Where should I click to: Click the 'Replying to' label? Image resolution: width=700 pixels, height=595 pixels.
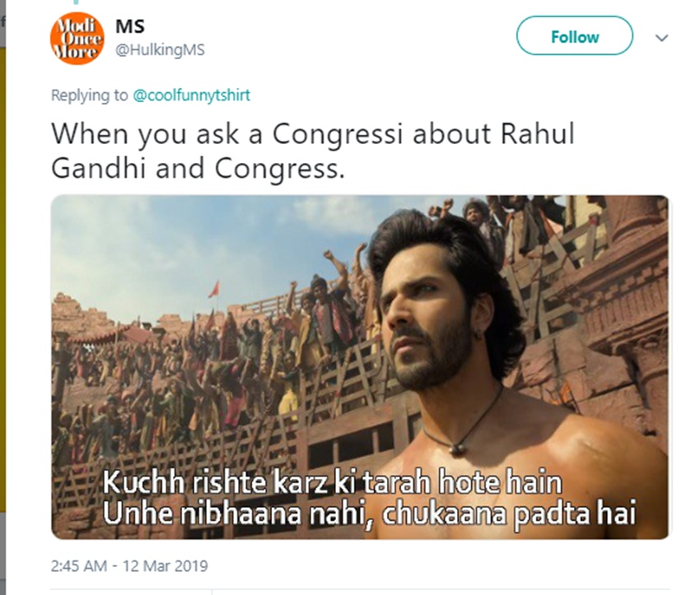(x=89, y=95)
